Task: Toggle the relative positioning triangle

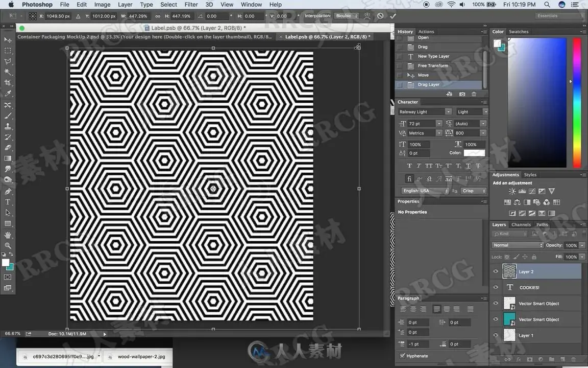Action: coord(78,16)
